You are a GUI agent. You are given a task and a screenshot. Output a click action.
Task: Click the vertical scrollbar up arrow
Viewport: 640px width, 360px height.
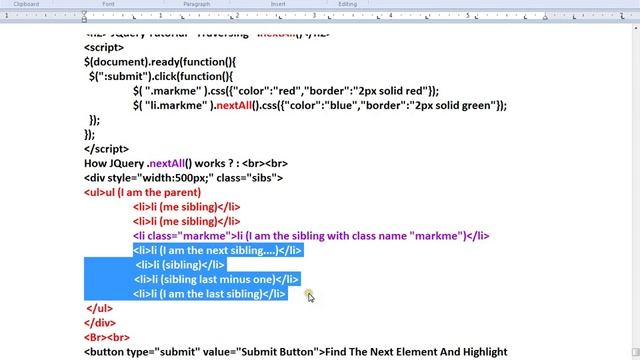coord(636,28)
